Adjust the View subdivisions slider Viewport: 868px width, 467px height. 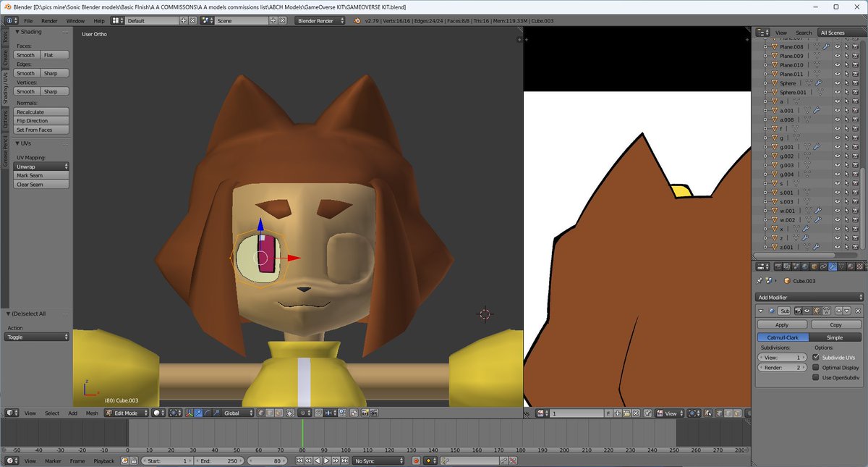pyautogui.click(x=782, y=358)
